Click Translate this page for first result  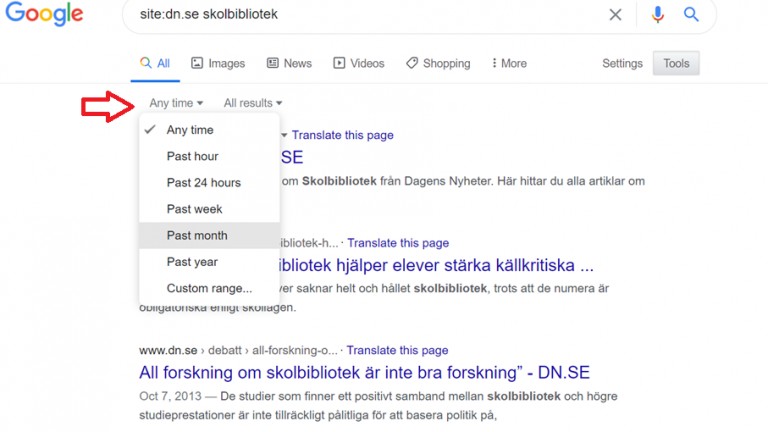tap(343, 135)
